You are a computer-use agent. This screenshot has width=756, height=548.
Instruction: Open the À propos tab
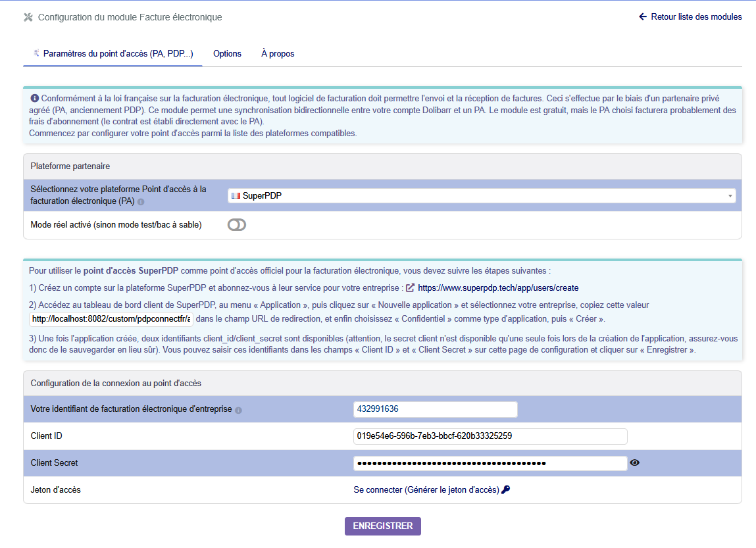point(278,53)
